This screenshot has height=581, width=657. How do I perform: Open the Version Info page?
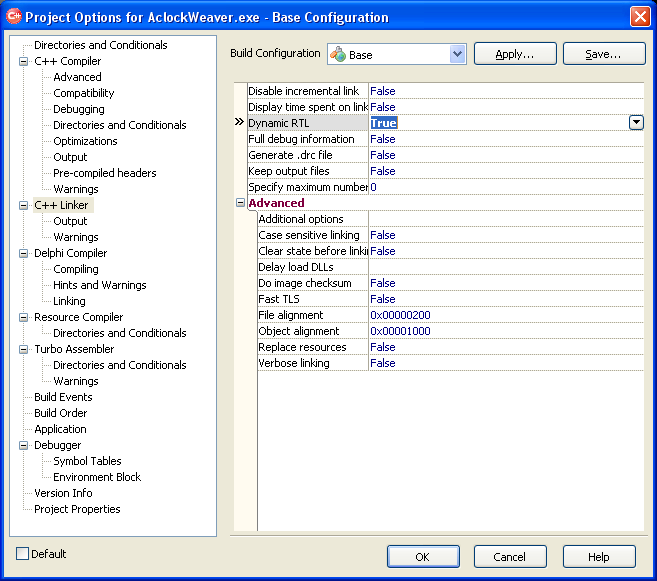pos(63,493)
